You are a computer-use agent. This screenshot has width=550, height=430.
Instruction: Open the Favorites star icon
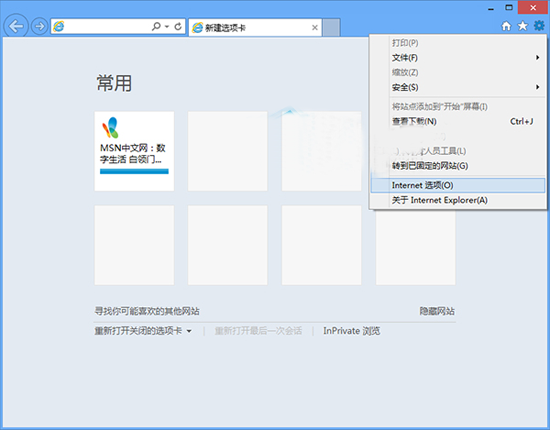(x=523, y=26)
